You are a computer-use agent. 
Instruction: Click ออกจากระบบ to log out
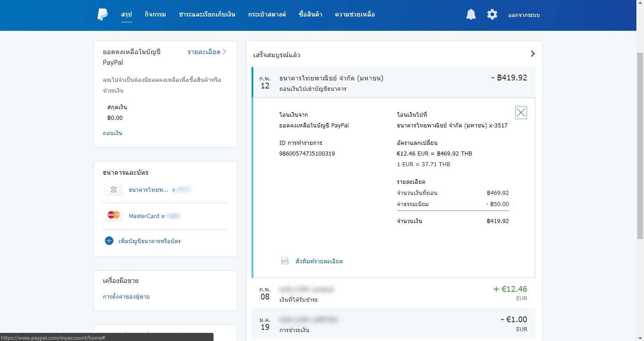tap(524, 15)
